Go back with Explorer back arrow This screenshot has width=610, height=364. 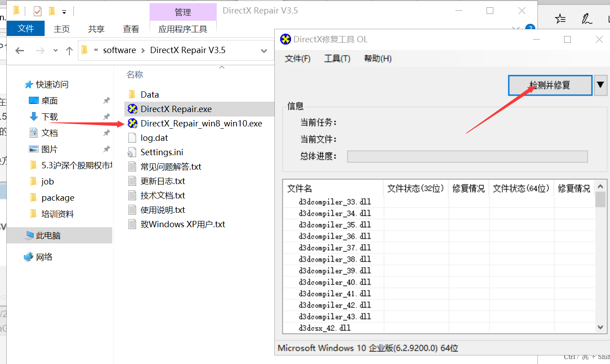19,50
